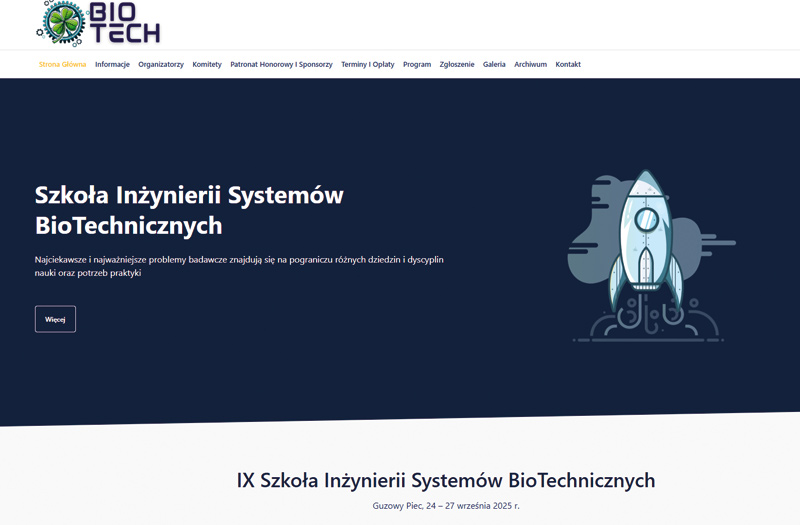Screen dimensions: 800x525
Task: Click the hero heading Szkoła Inżynierii Systemów BioTechnicznych
Action: 189,210
